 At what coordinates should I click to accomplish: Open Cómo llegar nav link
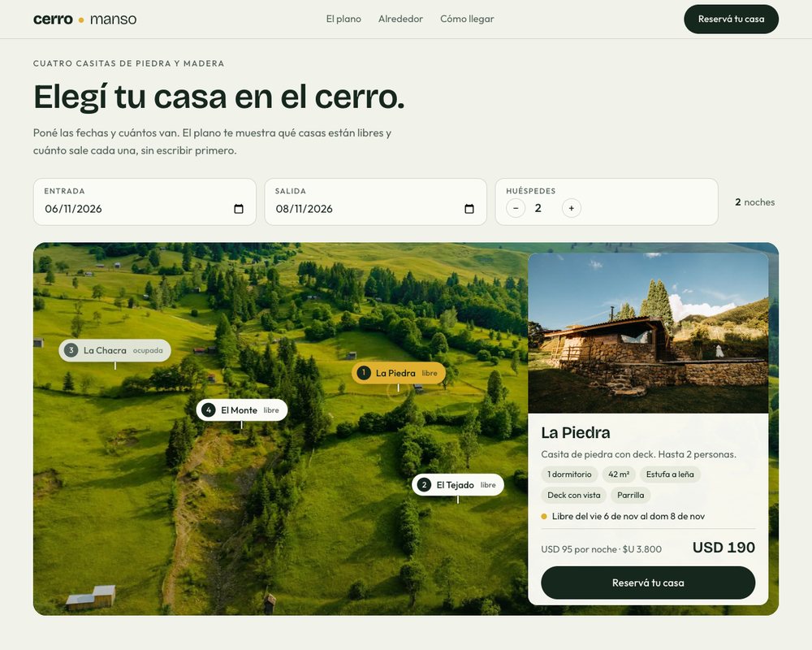tap(467, 19)
